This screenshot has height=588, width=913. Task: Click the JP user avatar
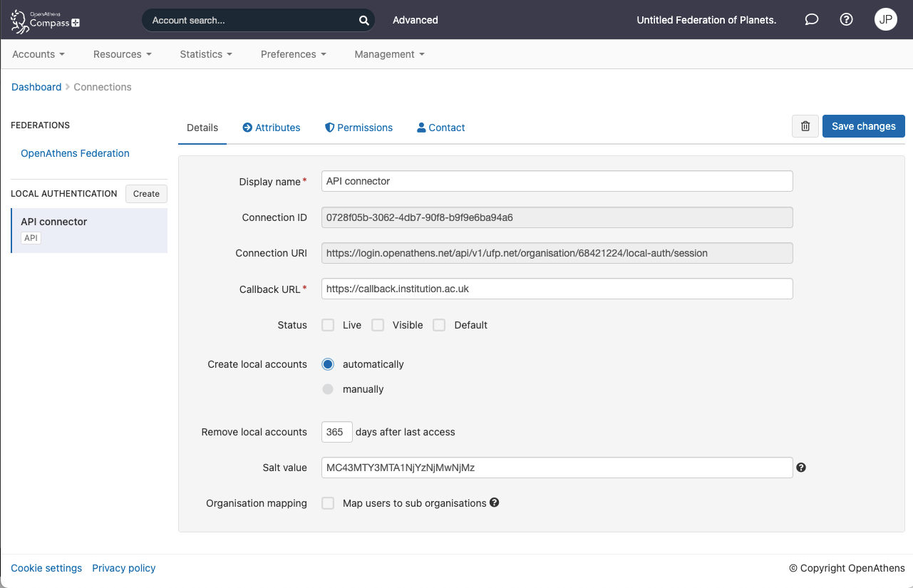pos(885,19)
